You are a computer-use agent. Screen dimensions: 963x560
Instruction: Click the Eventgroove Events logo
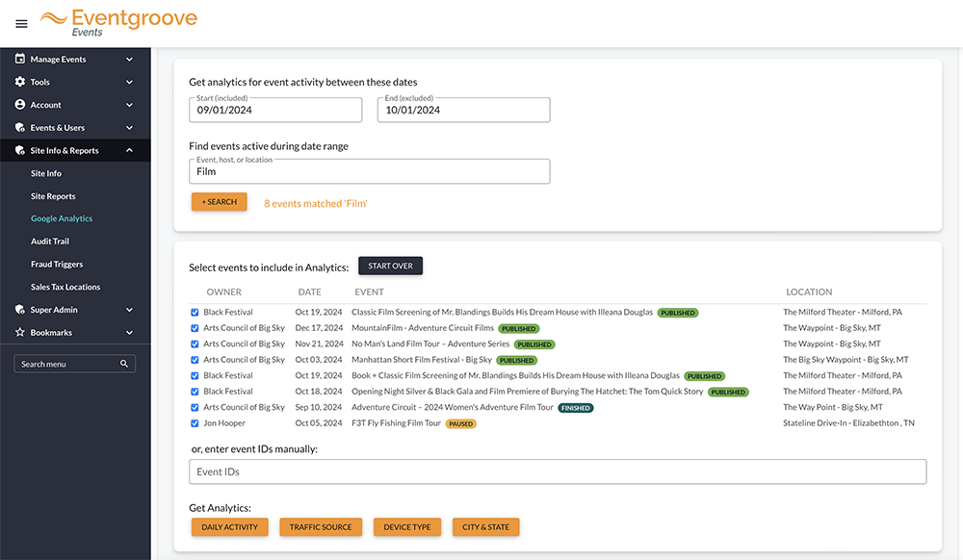click(119, 23)
